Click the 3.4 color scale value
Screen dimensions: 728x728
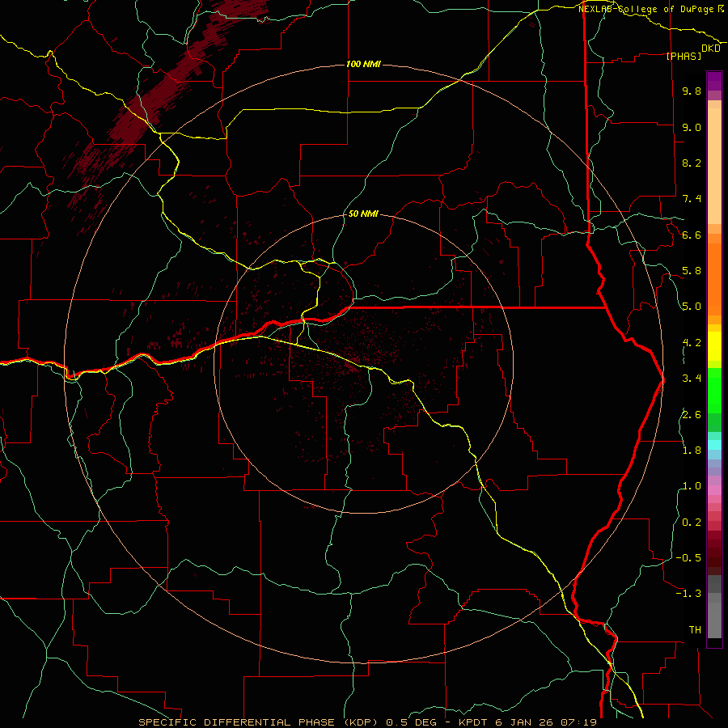[692, 379]
